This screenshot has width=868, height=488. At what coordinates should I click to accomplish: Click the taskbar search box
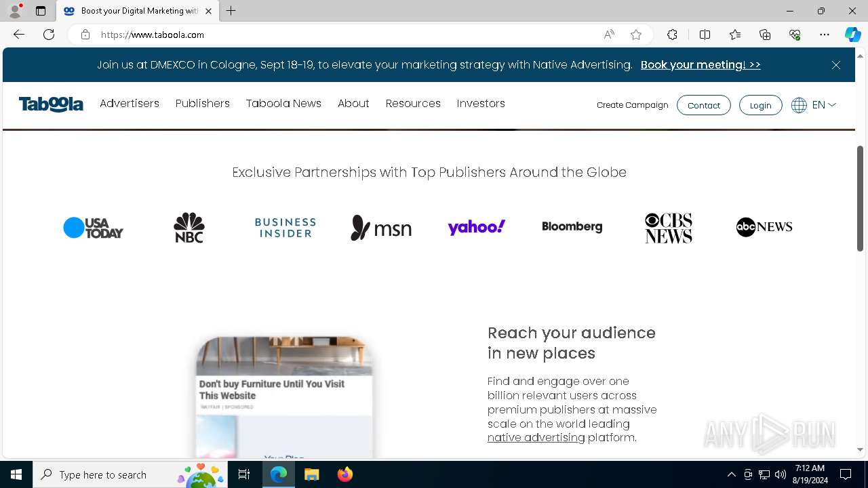coord(130,474)
